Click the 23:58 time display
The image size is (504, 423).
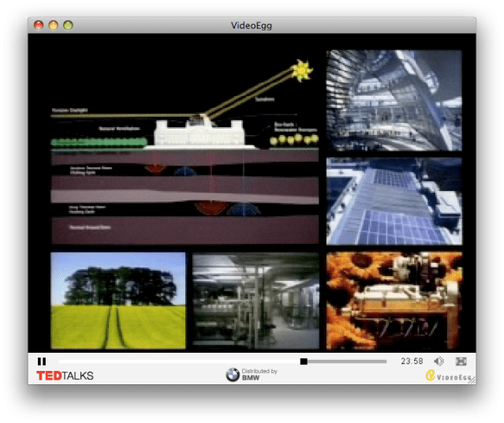click(413, 361)
